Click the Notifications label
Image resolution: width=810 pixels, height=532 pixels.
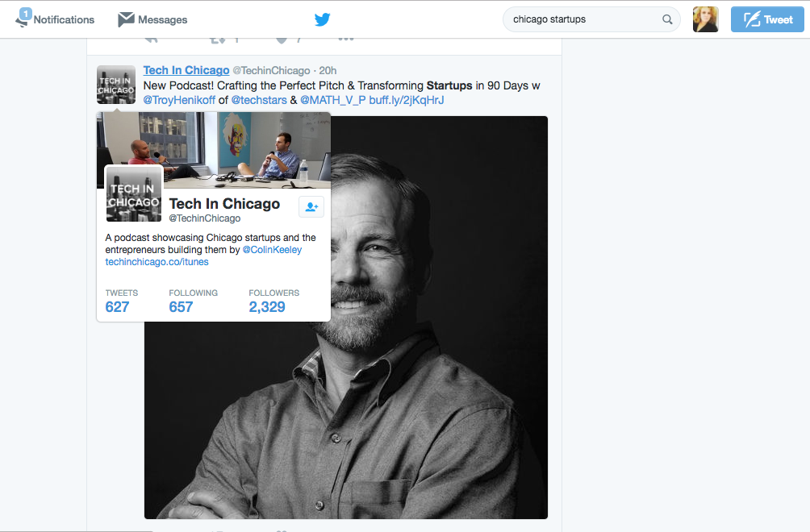click(x=64, y=19)
